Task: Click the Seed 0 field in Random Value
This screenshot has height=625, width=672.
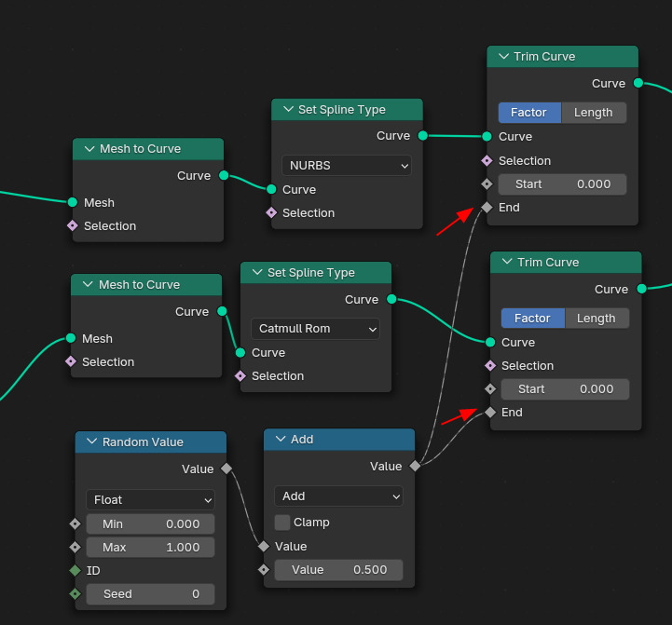Action: (x=150, y=593)
